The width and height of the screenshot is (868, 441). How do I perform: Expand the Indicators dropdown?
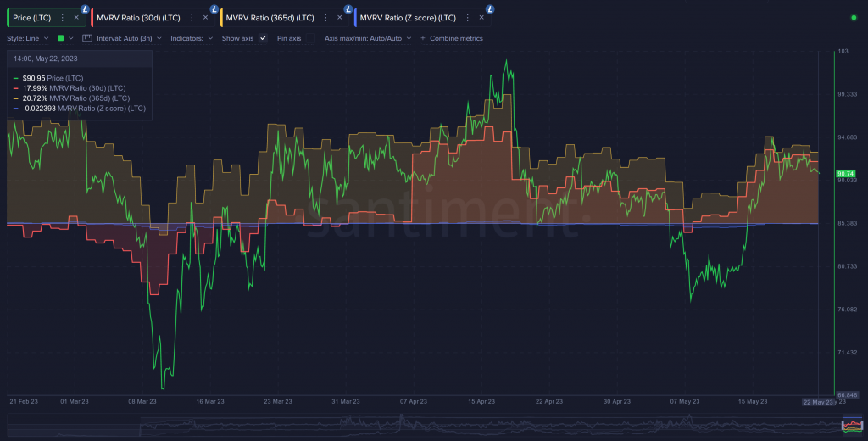[192, 38]
